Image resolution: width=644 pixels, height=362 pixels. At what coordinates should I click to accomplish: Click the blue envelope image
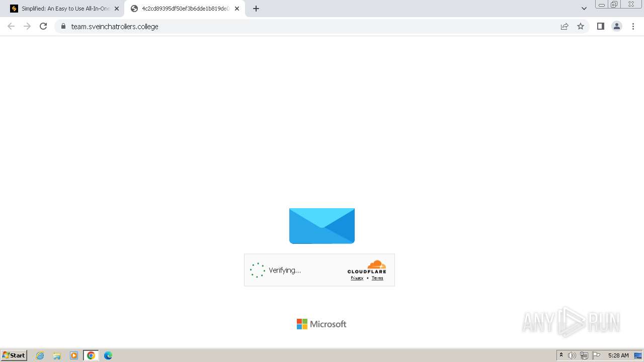pos(322,226)
